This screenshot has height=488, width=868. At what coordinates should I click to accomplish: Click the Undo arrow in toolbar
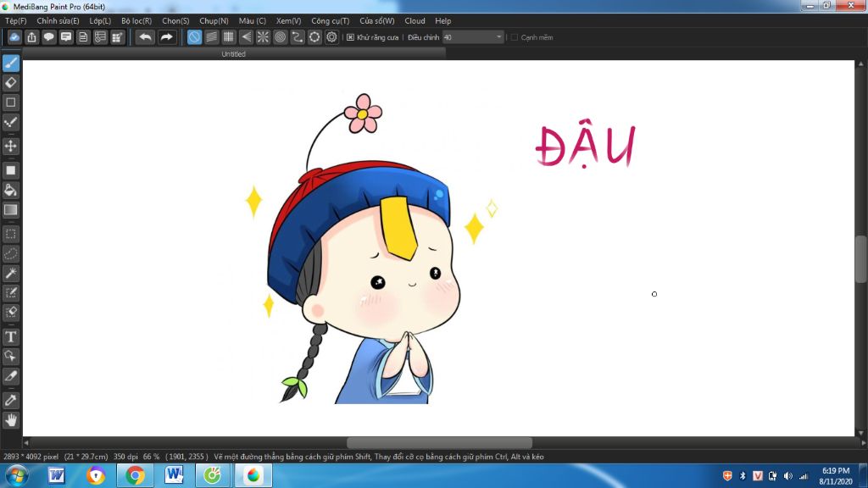tap(146, 37)
